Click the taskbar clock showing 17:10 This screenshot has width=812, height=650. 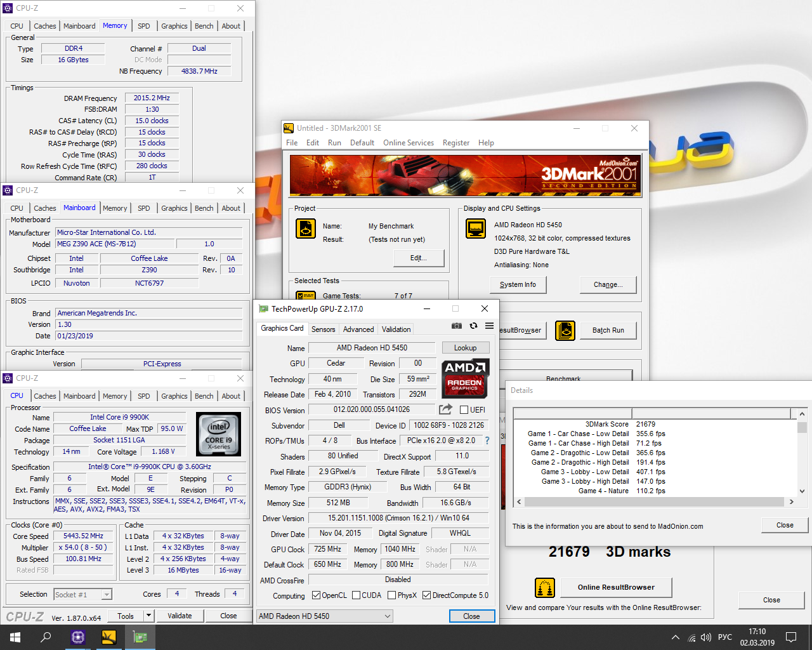pos(757,637)
